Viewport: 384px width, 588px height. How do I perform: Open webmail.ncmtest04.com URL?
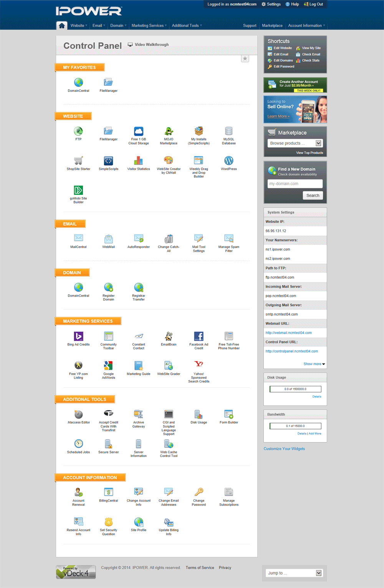(x=289, y=333)
